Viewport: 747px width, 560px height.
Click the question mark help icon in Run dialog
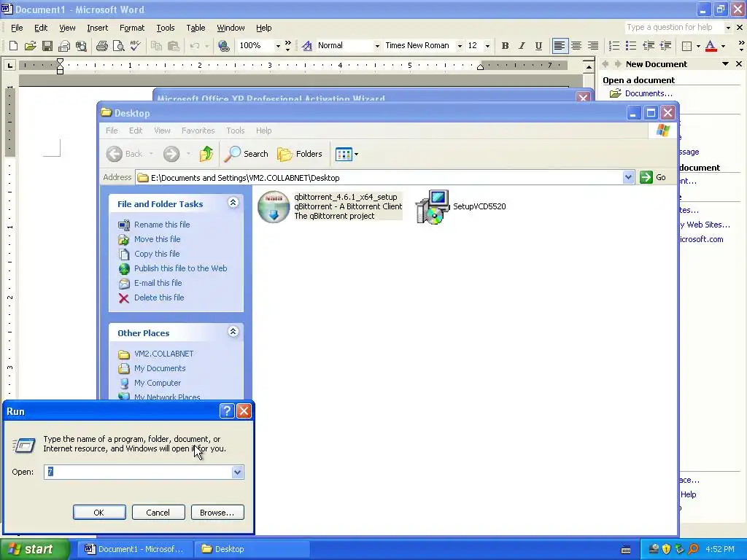[227, 411]
